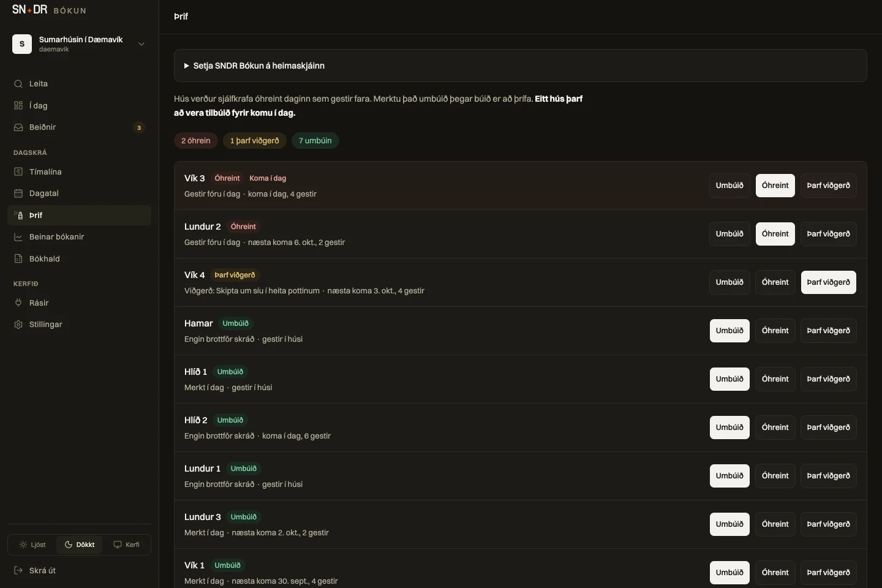This screenshot has width=882, height=588.
Task: Set Vík 1 status to Óhreint
Action: tap(775, 573)
